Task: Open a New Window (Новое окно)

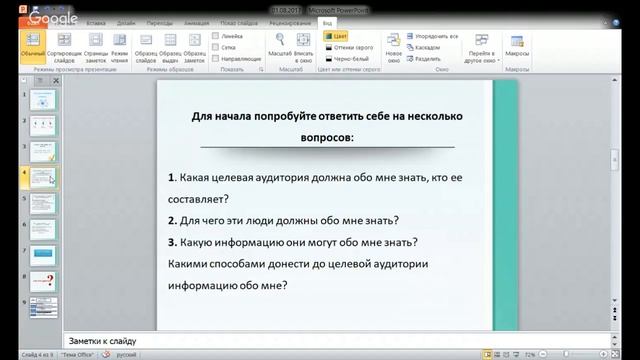Action: [393, 48]
